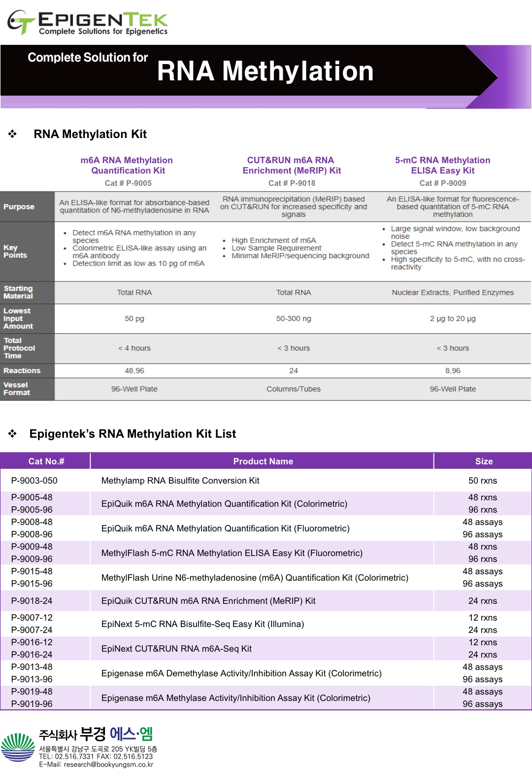Select Epigenase m6A Demethylase Activity/Inhibition Assay Kit name
Image resolution: width=532 pixels, height=769 pixels.
click(x=241, y=673)
